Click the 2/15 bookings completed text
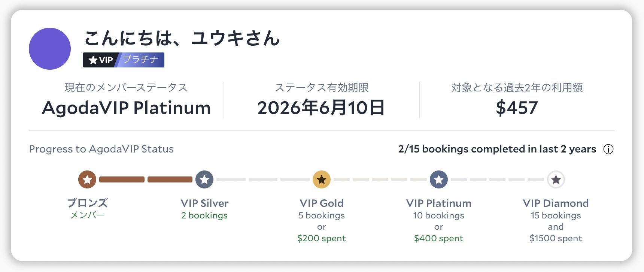Screen dimensions: 644x272 [x=497, y=149]
